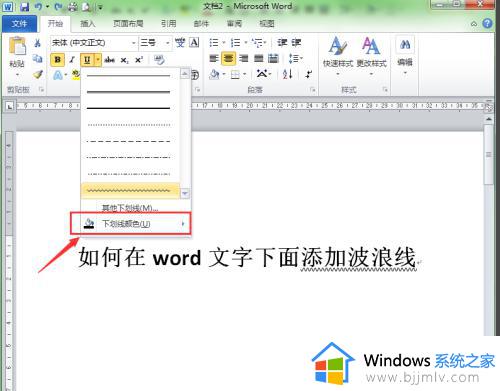Click the Redo icon
The image size is (500, 391).
58,6
